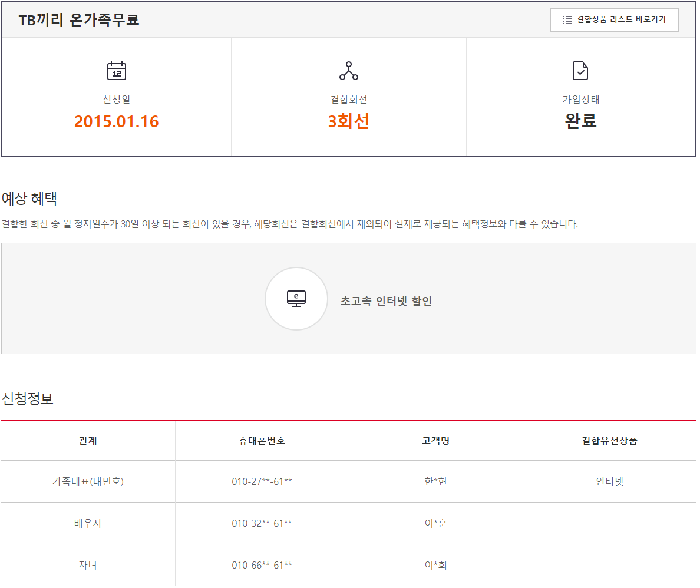Screen dimensions: 700x588
Task: Click the 3회선 combined lines value
Action: click(x=349, y=121)
